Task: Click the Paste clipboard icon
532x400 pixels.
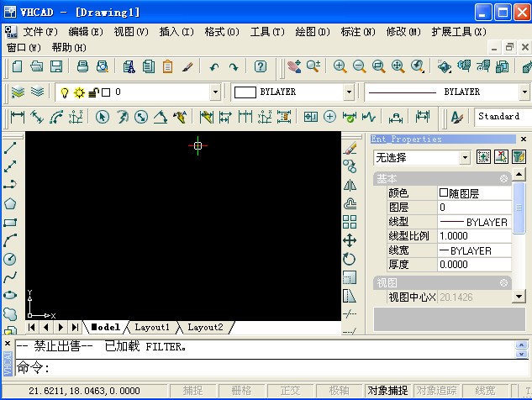Action: [x=167, y=66]
